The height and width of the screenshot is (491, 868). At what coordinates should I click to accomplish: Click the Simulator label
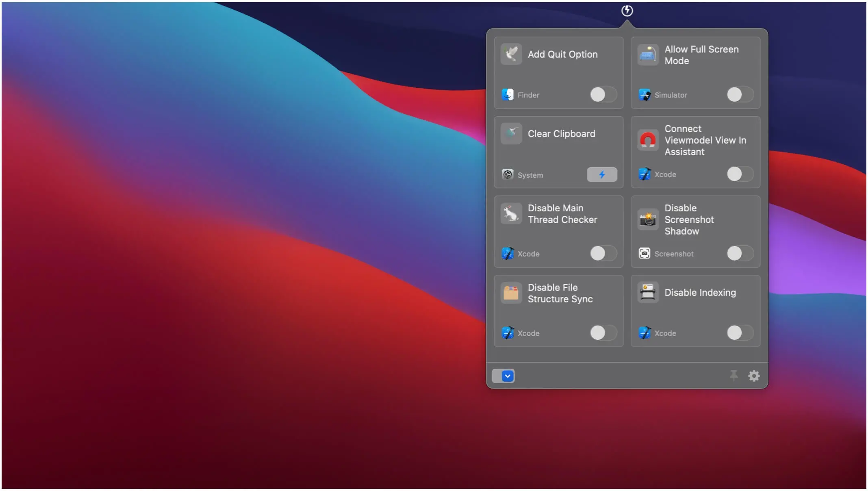click(671, 95)
